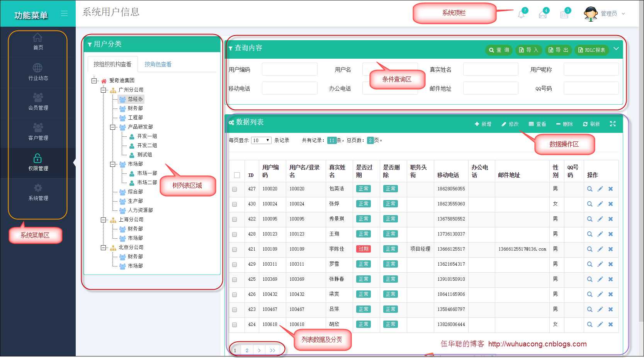The height and width of the screenshot is (358, 644).
Task: Click the administrator avatar picture
Action: click(590, 14)
